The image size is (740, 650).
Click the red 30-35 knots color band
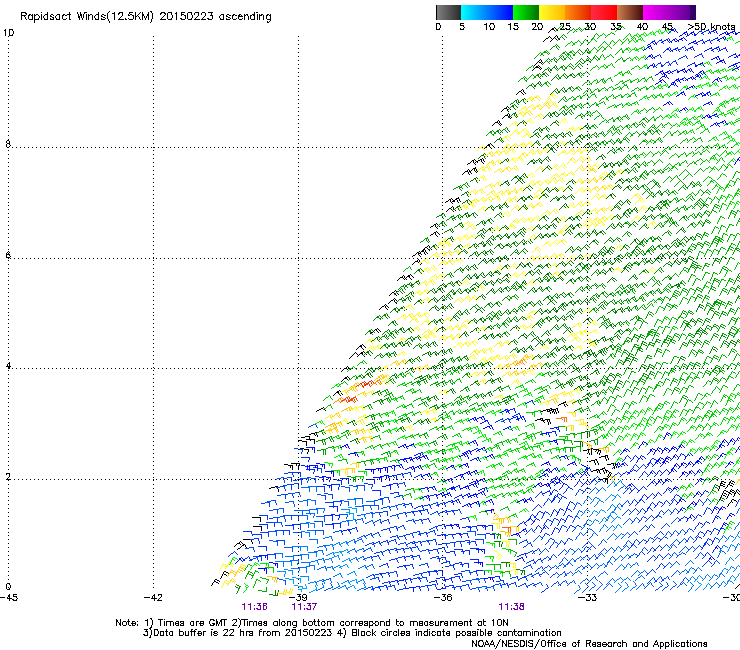pos(604,12)
